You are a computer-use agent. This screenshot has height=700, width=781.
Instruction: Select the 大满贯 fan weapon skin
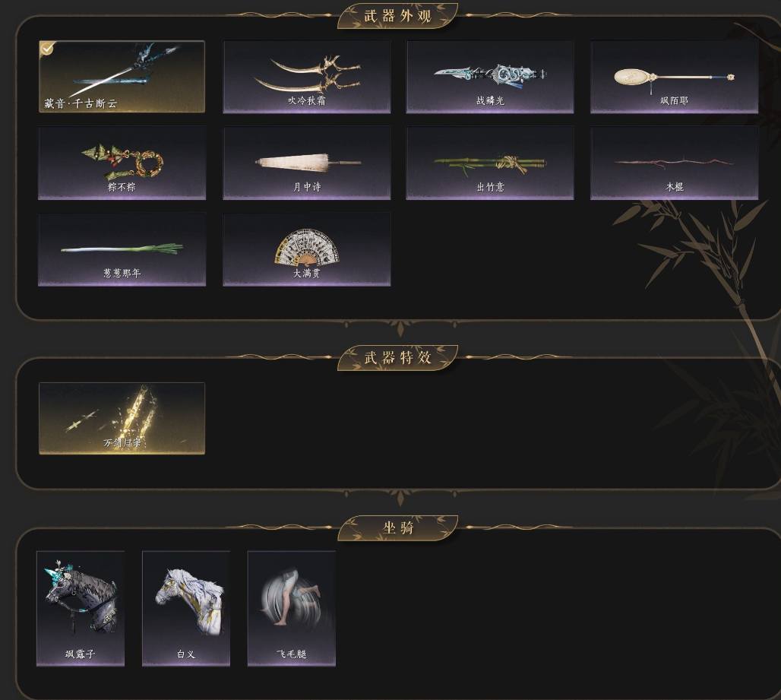307,249
